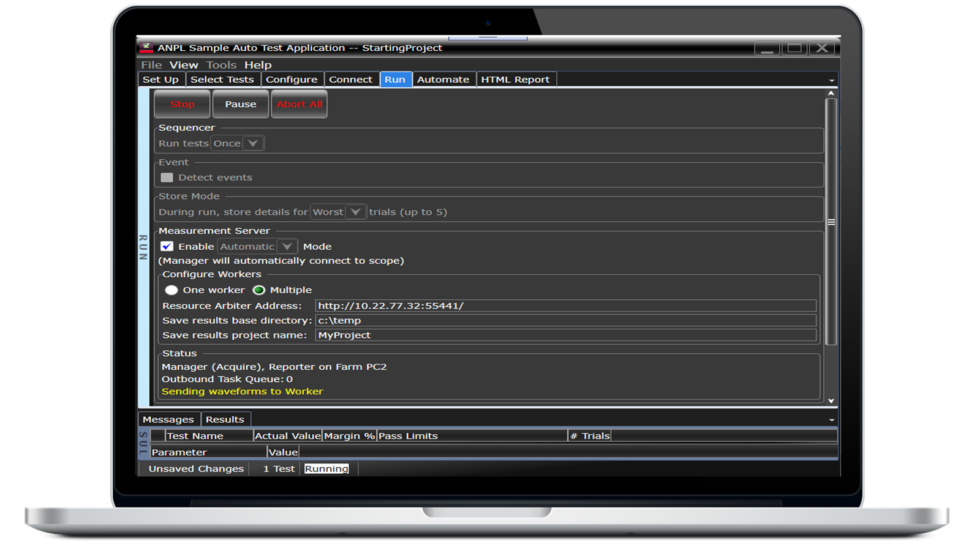Click the red Stop button
Viewport: 980px width, 551px height.
182,104
